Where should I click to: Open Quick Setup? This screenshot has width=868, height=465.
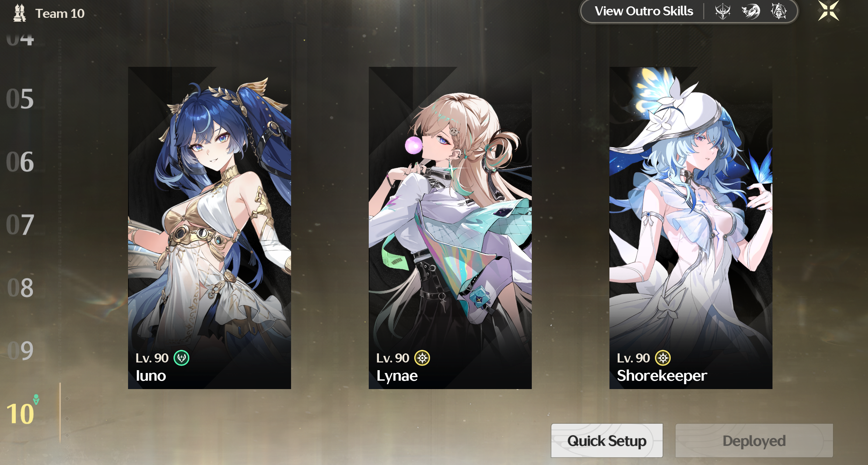pyautogui.click(x=607, y=441)
